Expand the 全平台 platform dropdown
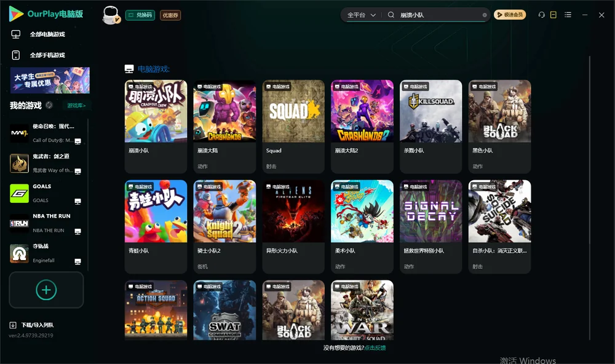 point(361,15)
